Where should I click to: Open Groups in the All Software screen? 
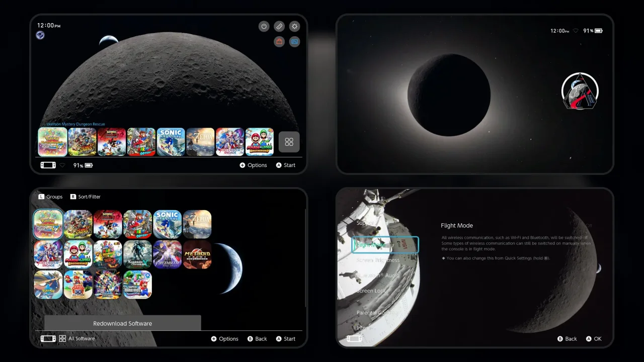point(50,197)
